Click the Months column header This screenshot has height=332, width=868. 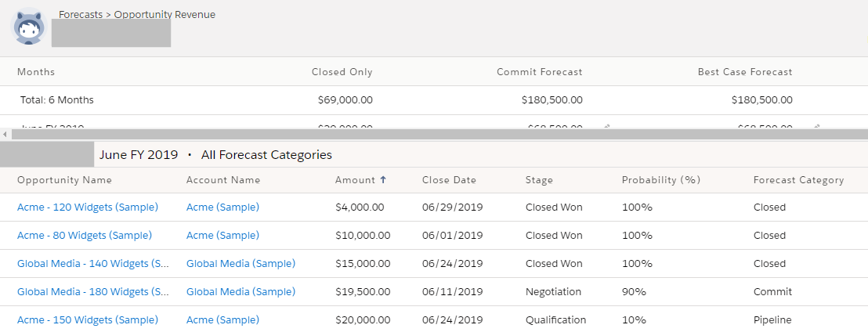pos(36,72)
